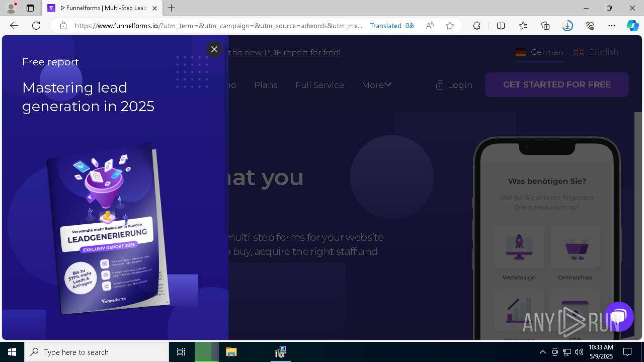Open Windows notification center
This screenshot has height=362, width=644.
[x=627, y=352]
